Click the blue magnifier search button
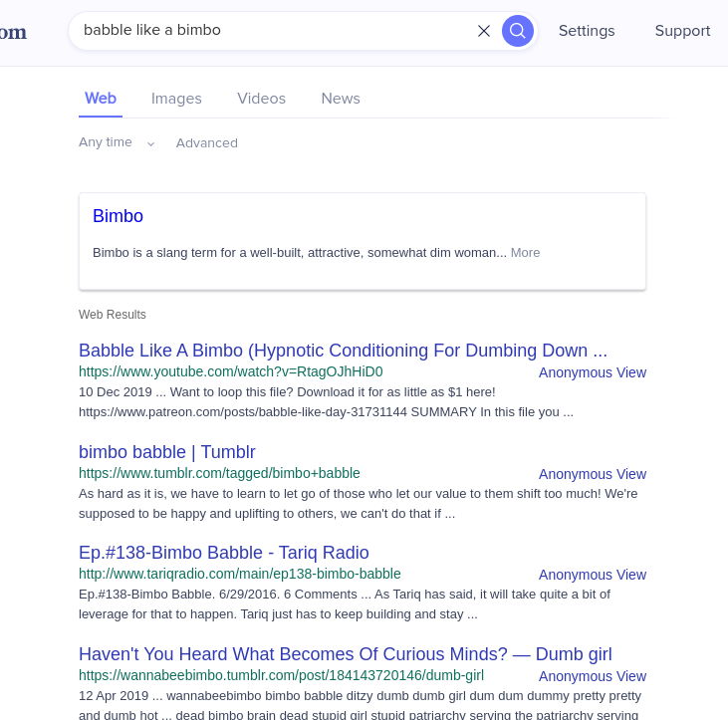The height and width of the screenshot is (720, 728). pos(517,31)
